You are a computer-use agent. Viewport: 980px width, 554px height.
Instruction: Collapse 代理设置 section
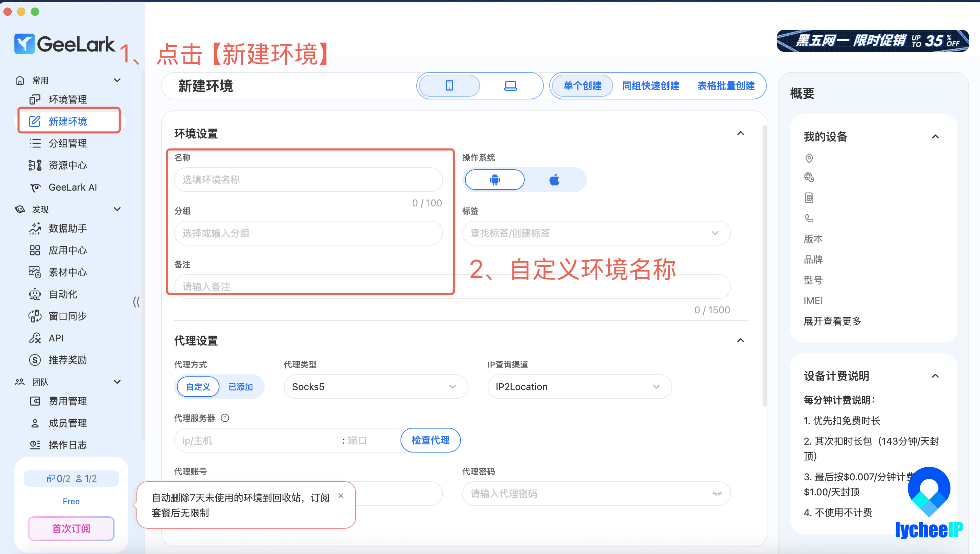coord(741,340)
